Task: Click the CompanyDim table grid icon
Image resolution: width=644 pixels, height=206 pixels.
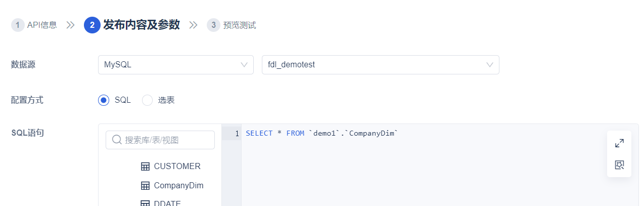Action: point(145,185)
